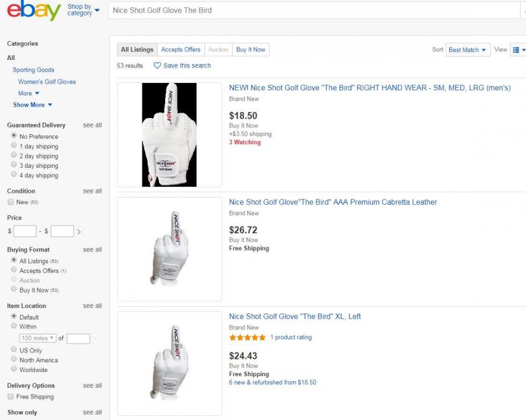Check the New condition checkbox

tap(10, 202)
